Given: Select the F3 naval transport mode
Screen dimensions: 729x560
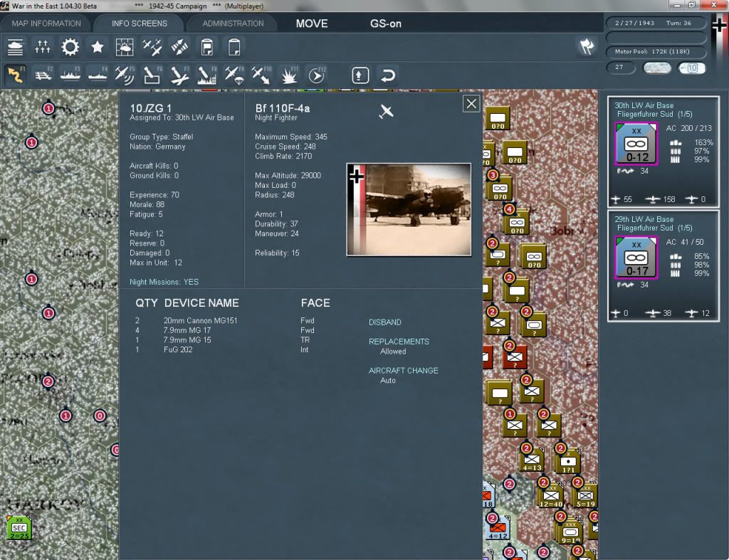Looking at the screenshot, I should point(70,75).
